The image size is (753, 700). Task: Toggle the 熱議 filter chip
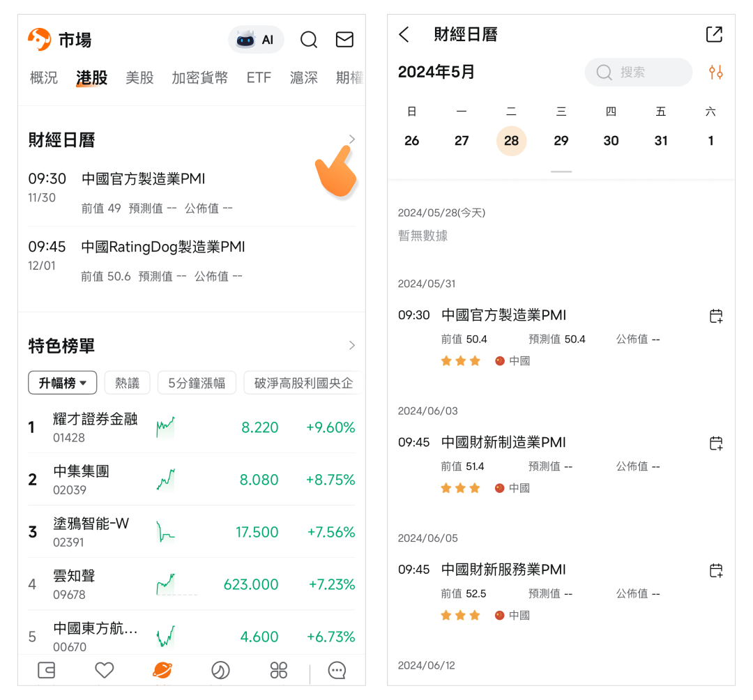127,383
